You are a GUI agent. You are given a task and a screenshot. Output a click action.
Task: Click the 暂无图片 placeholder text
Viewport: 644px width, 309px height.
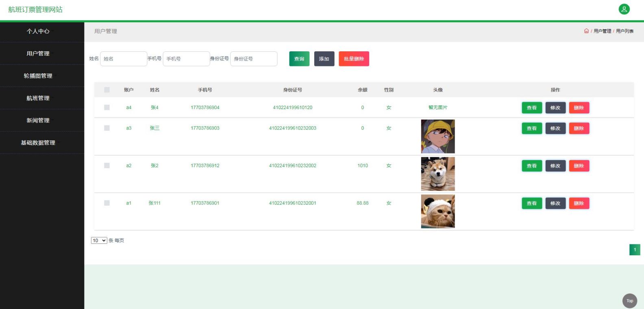(x=438, y=107)
